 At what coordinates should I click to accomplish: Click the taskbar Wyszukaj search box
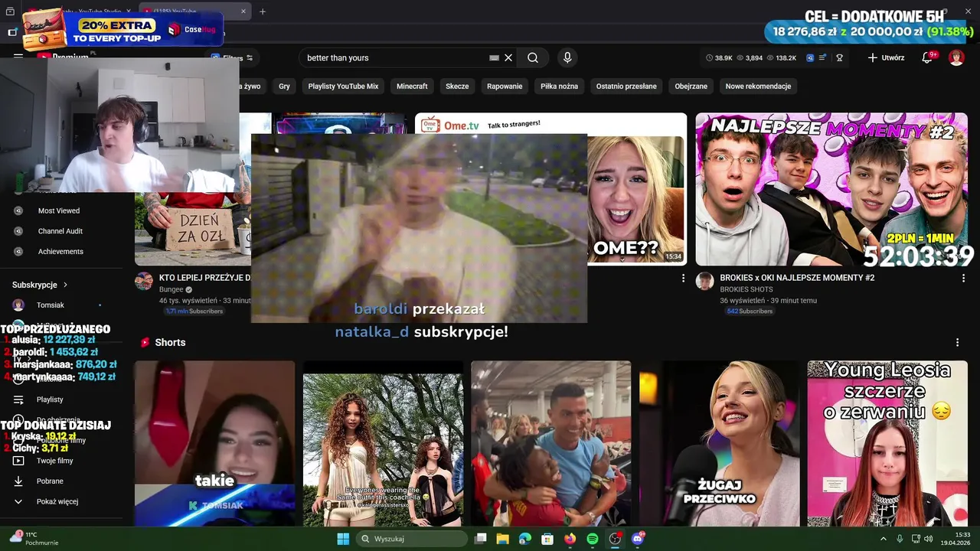tap(412, 539)
